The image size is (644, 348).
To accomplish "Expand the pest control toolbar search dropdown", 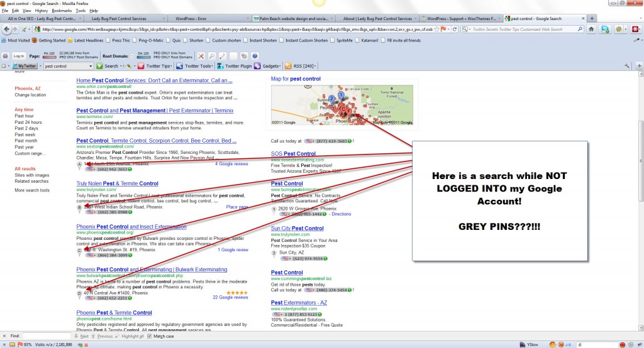I will coord(91,66).
